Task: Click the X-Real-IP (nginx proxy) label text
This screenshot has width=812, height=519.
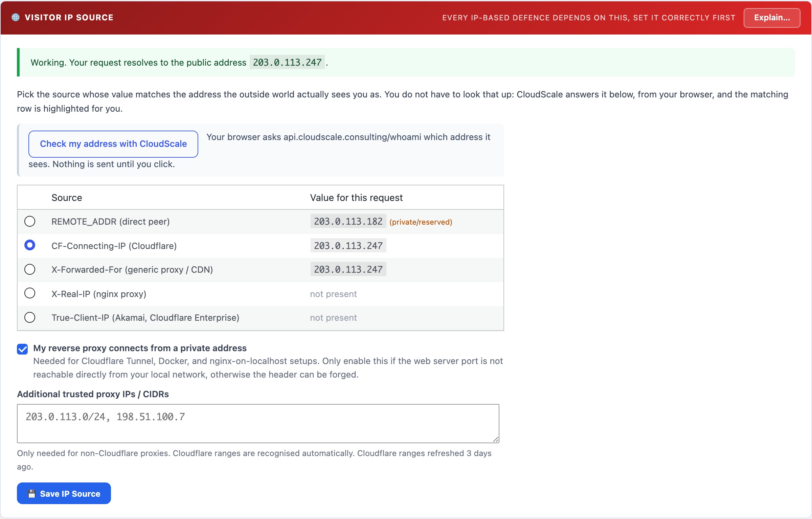Action: 99,294
